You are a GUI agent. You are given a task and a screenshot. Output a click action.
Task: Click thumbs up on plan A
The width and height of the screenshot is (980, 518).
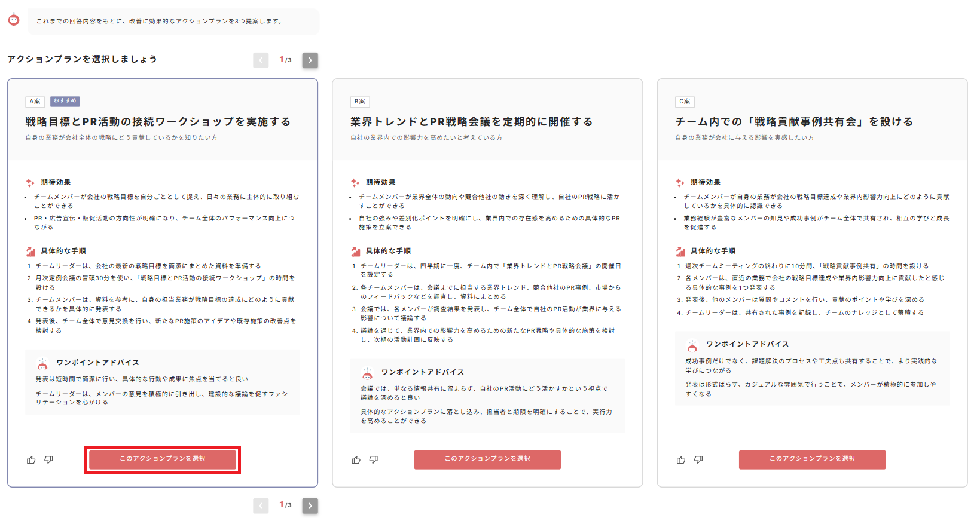[31, 460]
